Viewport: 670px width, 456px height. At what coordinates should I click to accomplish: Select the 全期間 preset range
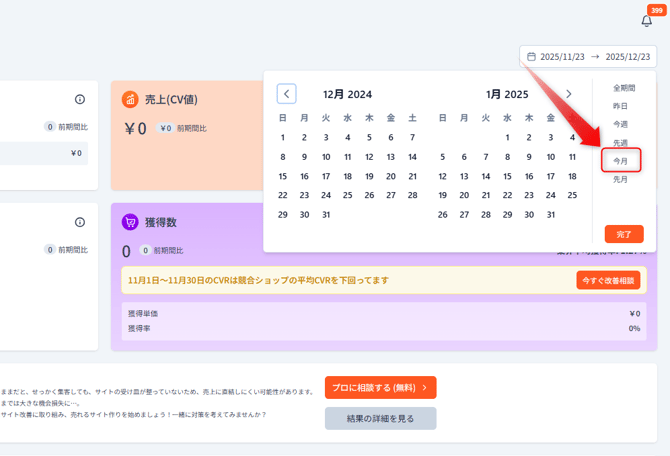[624, 88]
